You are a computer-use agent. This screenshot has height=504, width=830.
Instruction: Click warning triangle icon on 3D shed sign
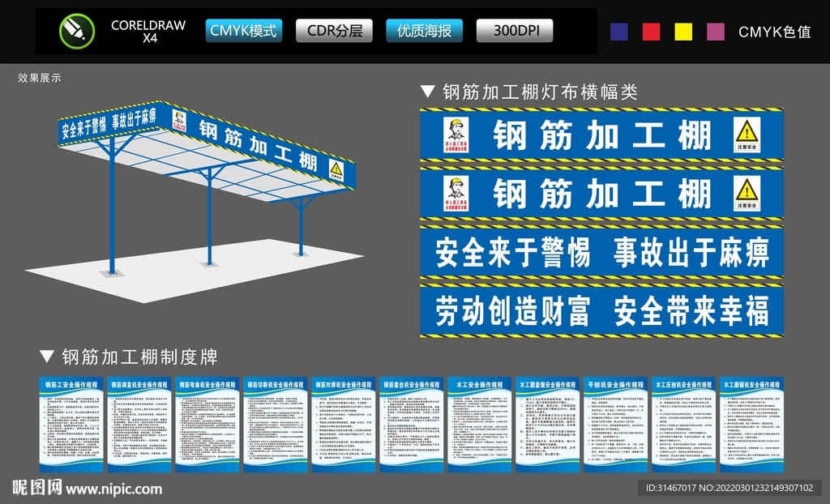(336, 170)
